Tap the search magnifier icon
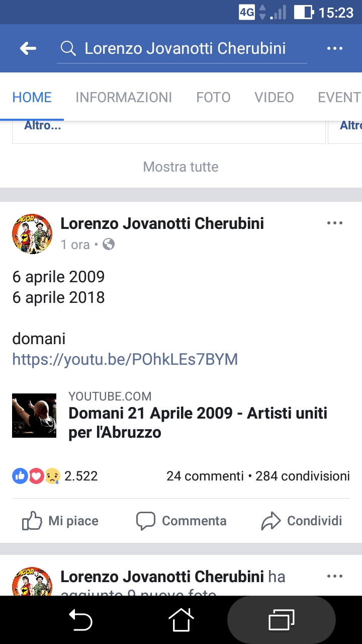The width and height of the screenshot is (362, 644). [x=68, y=48]
